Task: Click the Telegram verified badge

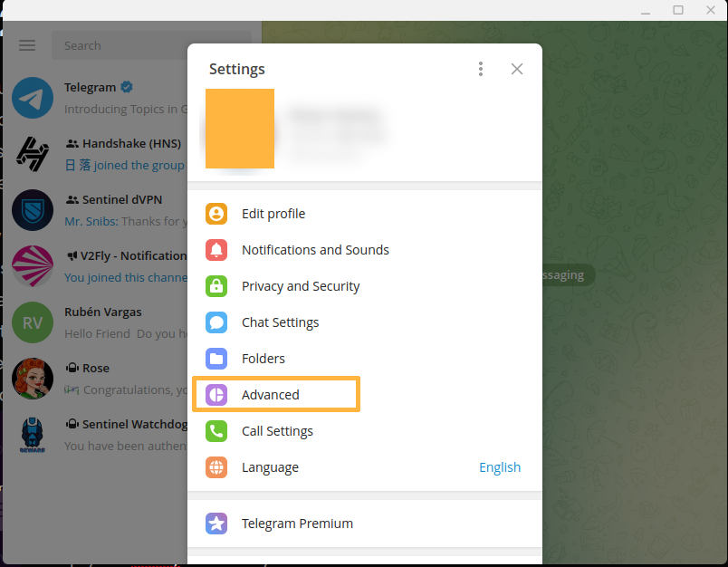Action: pyautogui.click(x=127, y=87)
